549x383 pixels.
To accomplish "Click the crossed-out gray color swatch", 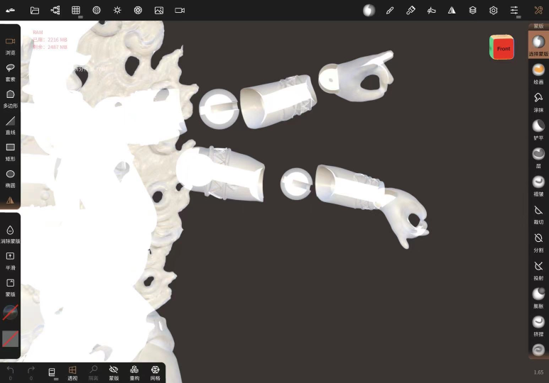I will pos(10,339).
